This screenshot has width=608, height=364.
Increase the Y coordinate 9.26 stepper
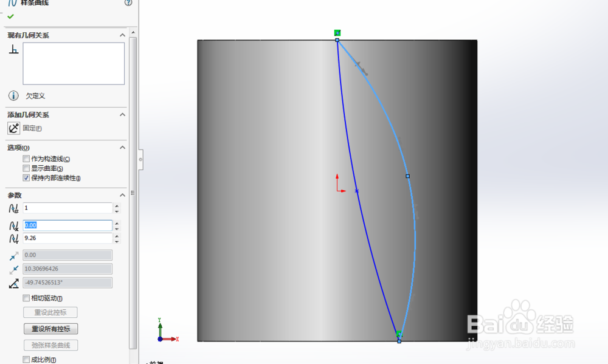tap(117, 235)
